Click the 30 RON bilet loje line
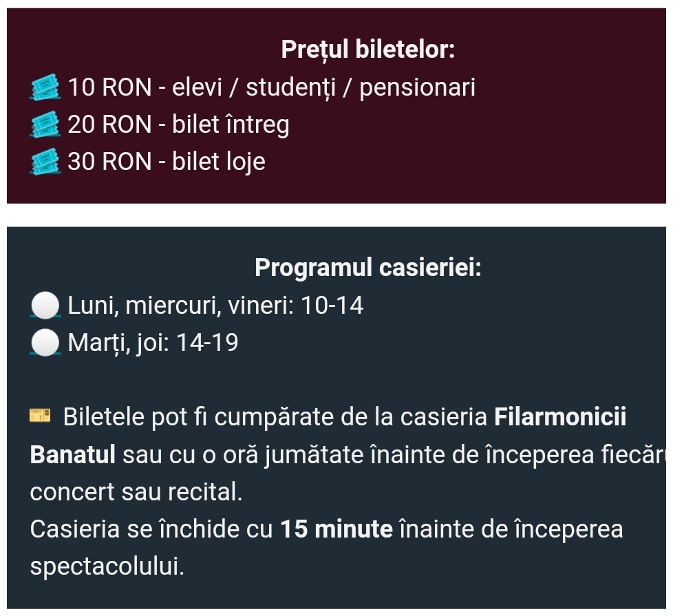This screenshot has width=673, height=616. [167, 162]
